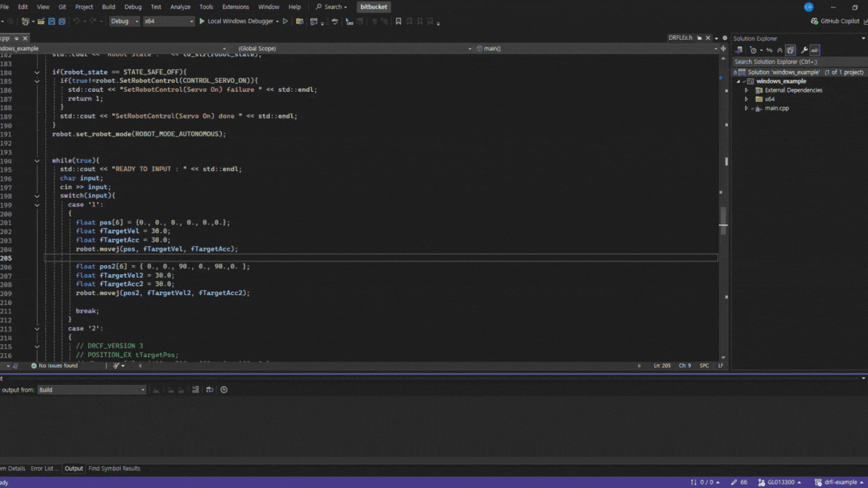Image resolution: width=868 pixels, height=488 pixels.
Task: Expand the External Dependencies tree node
Action: point(747,90)
